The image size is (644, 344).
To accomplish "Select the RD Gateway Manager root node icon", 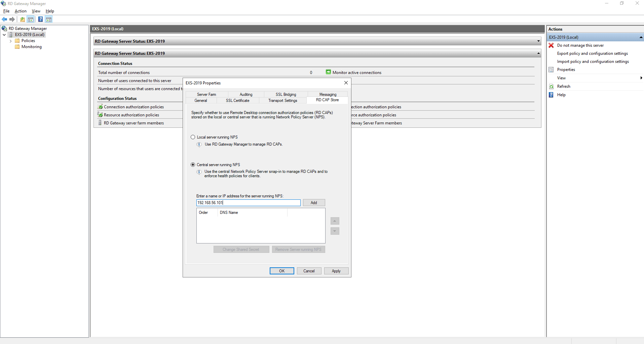I will click(4, 29).
